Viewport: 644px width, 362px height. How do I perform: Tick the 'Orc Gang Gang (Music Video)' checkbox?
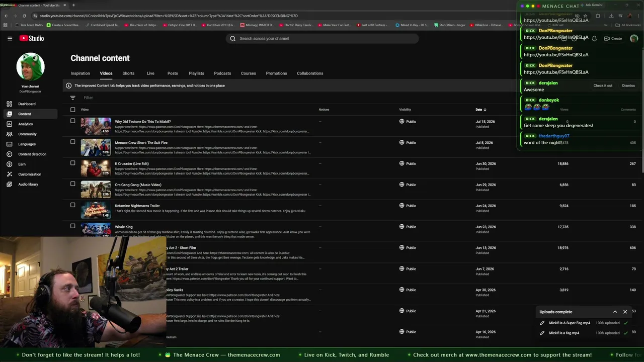click(72, 184)
